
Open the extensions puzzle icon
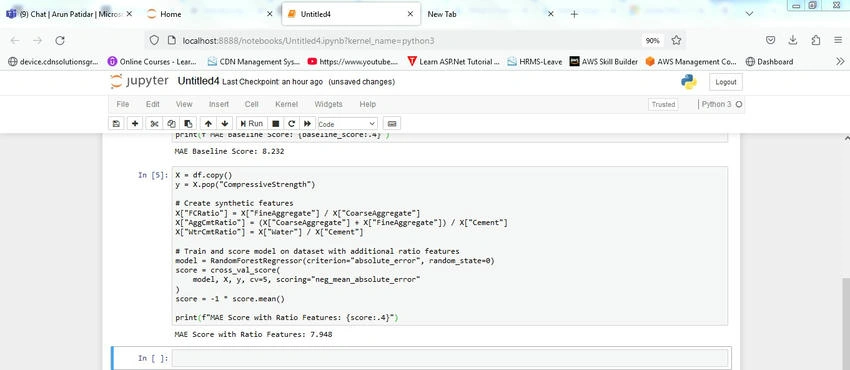(x=816, y=41)
